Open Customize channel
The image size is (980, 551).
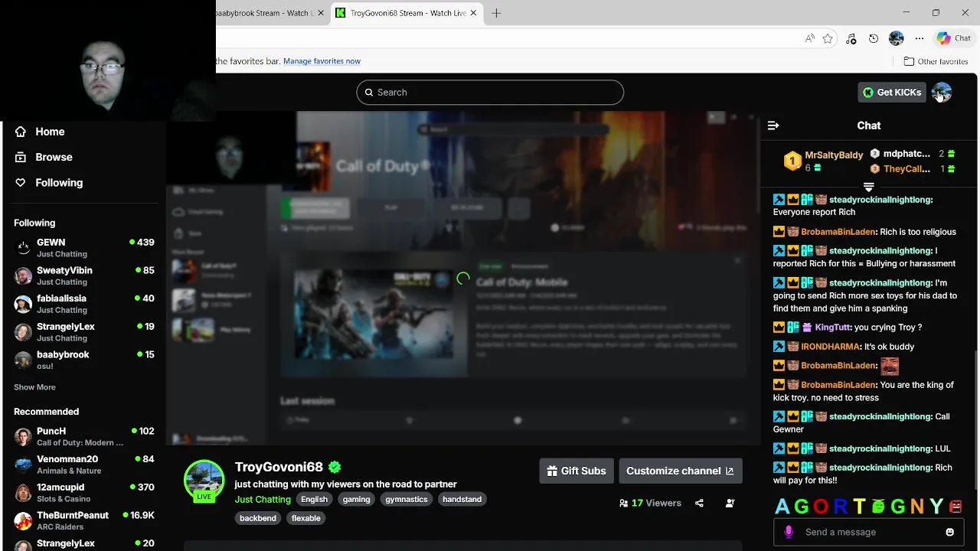(680, 471)
